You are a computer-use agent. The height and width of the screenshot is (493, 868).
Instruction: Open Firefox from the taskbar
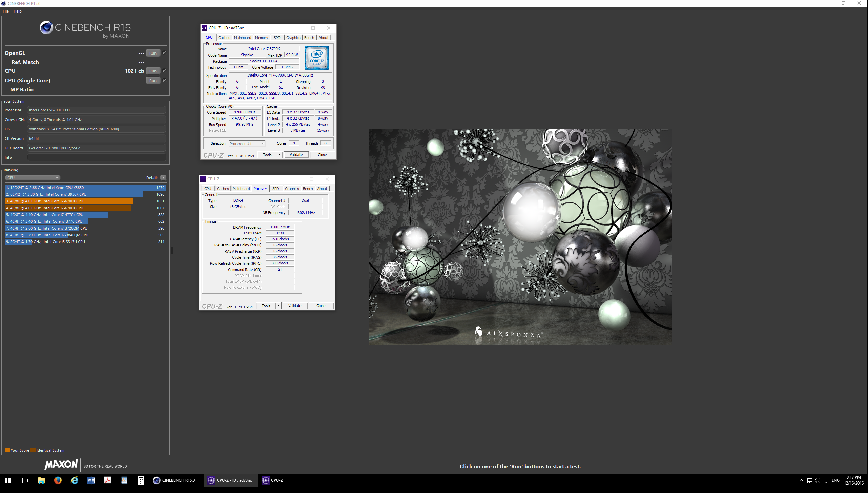pyautogui.click(x=58, y=480)
